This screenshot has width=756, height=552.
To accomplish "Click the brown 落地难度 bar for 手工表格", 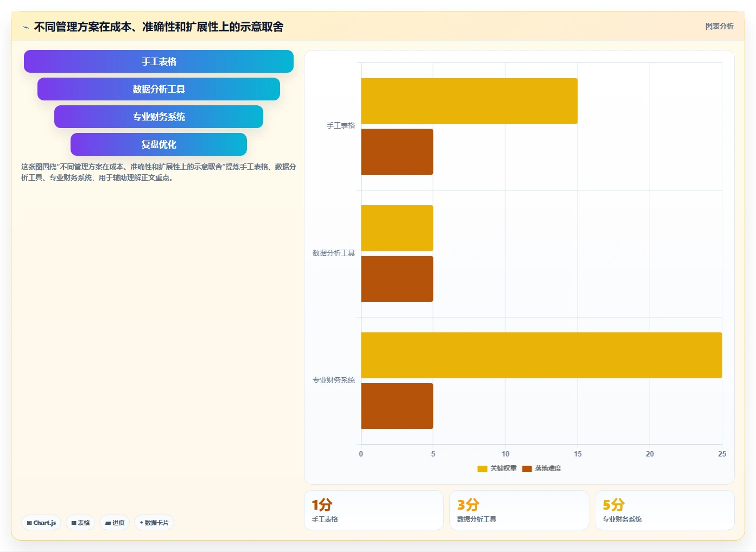I will point(397,152).
